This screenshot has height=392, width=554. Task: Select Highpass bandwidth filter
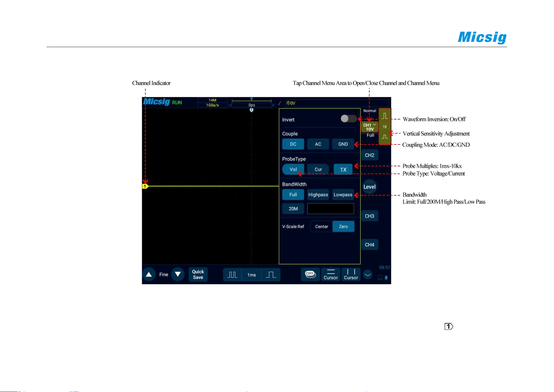click(318, 195)
